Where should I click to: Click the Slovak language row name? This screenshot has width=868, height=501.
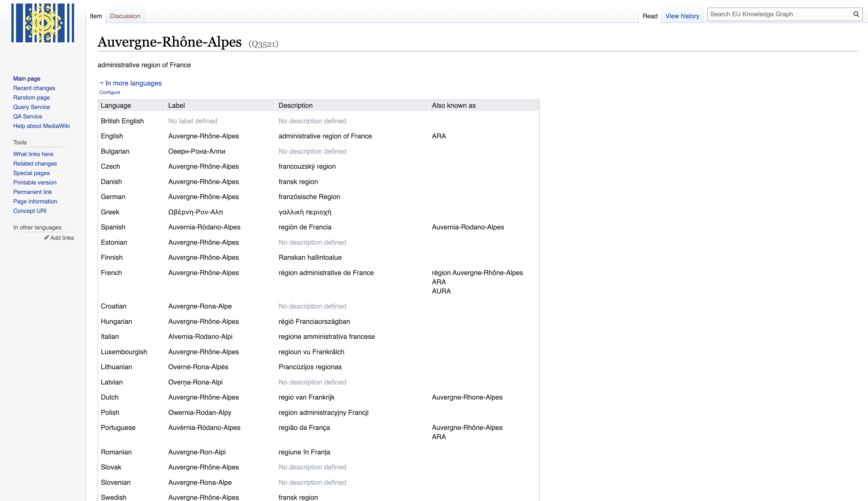[111, 467]
